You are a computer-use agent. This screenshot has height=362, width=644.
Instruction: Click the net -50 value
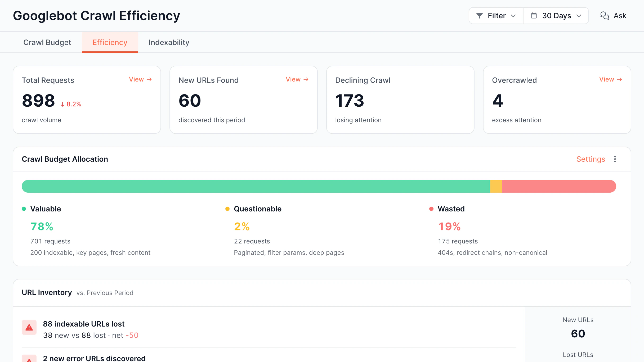(x=132, y=335)
